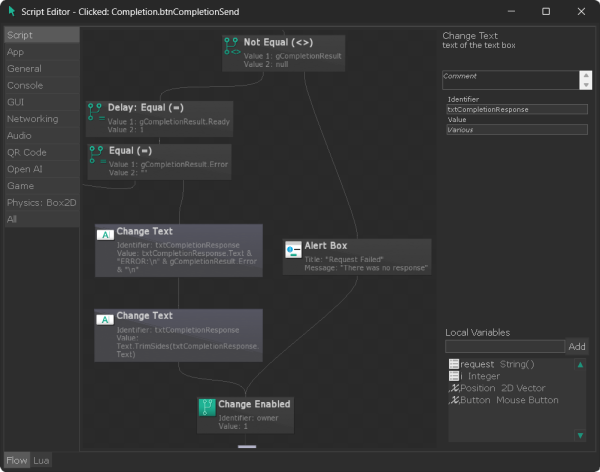Viewport: 600px width, 472px height.
Task: Switch to the Lua tab
Action: coord(41,460)
